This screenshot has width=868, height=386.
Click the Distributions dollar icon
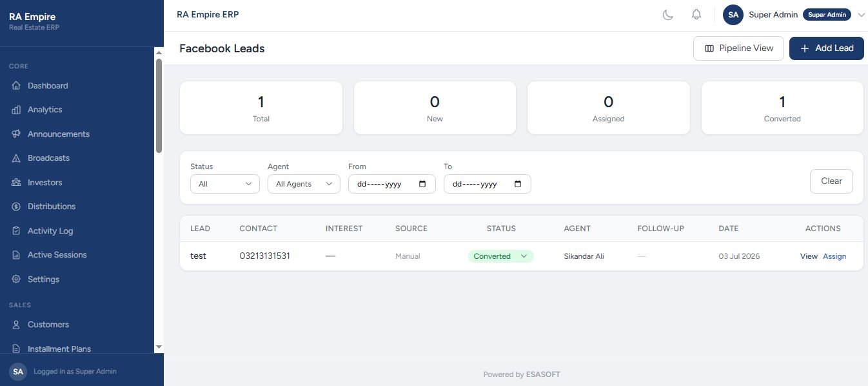(x=16, y=207)
